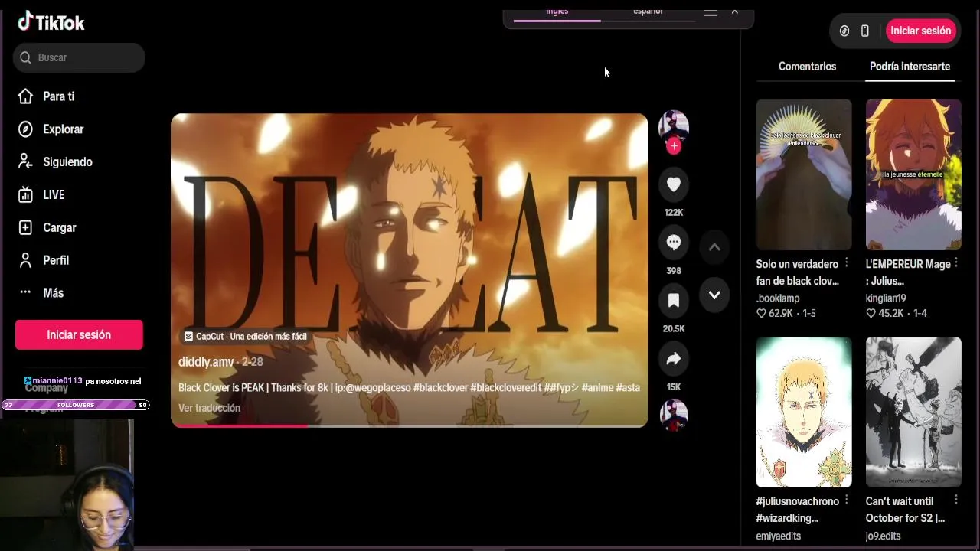The width and height of the screenshot is (980, 551).
Task: Click the phone app icon in top bar
Action: click(865, 31)
